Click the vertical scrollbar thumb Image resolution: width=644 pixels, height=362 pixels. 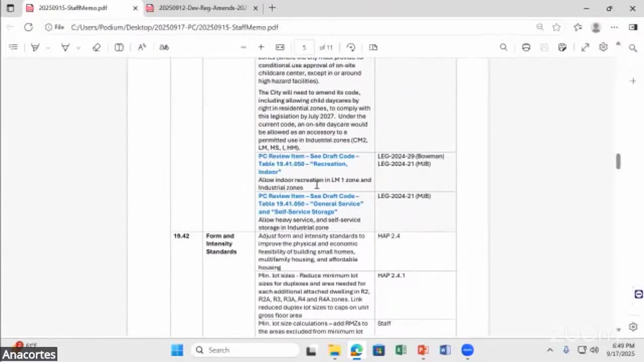[x=618, y=161]
